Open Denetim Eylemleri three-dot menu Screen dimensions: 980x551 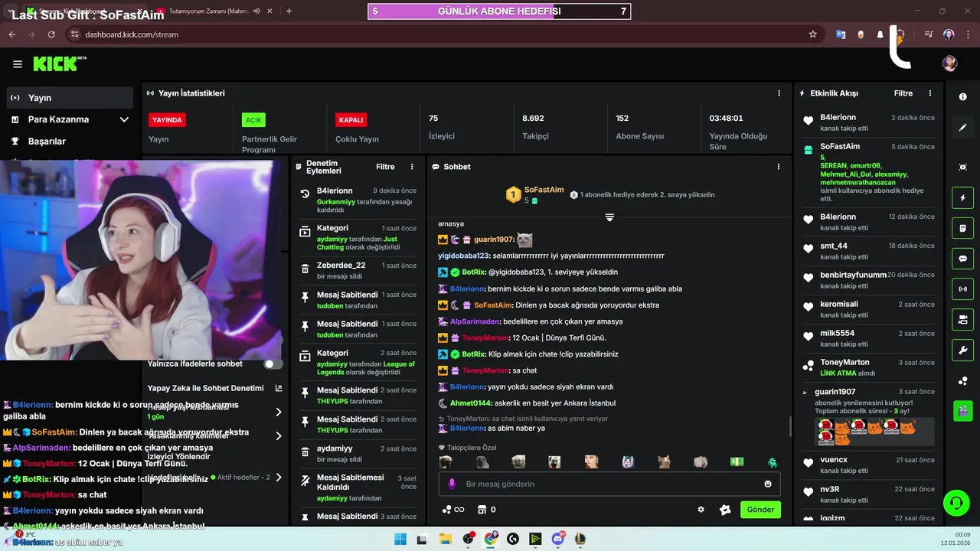pos(412,167)
